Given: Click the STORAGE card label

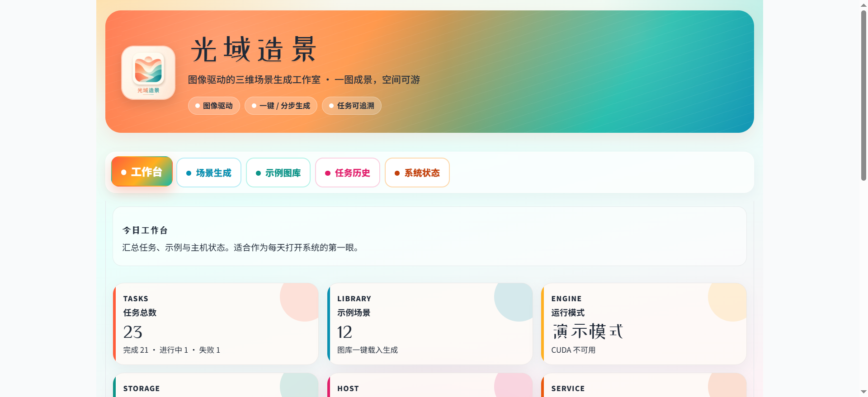Looking at the screenshot, I should coord(142,388).
